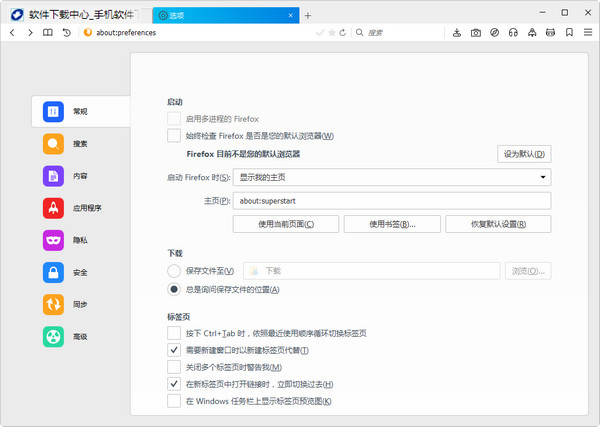Open the downloads toolbar icon
Image resolution: width=600 pixels, height=427 pixels.
[457, 33]
